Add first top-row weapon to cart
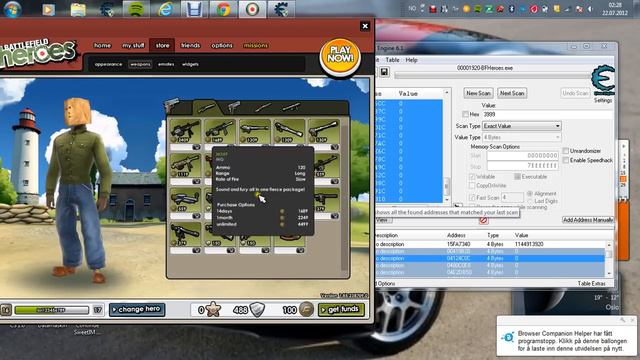The height and width of the screenshot is (360, 640). point(196,147)
